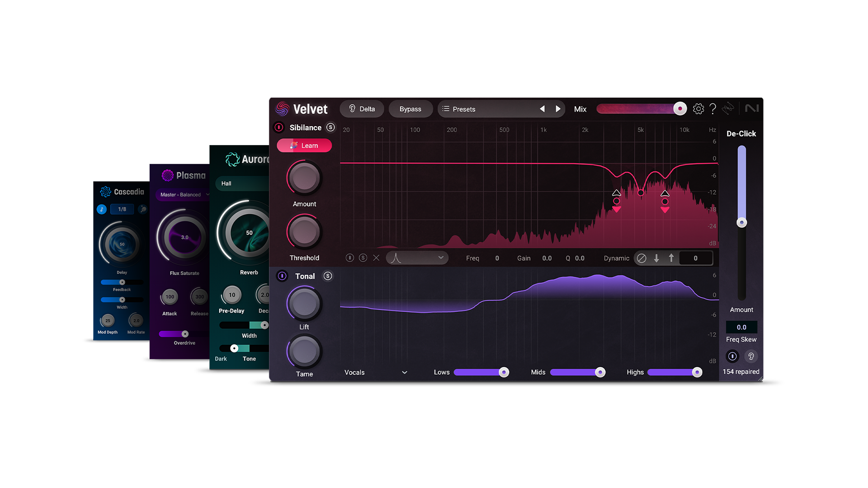Solo the Tonal module
The height and width of the screenshot is (488, 868).
click(328, 276)
